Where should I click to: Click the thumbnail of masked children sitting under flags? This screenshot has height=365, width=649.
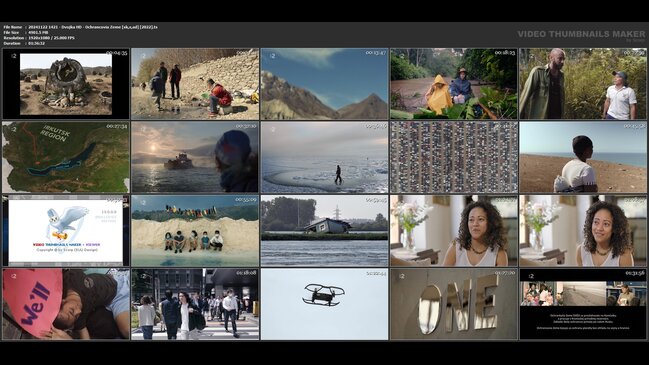[x=195, y=231]
